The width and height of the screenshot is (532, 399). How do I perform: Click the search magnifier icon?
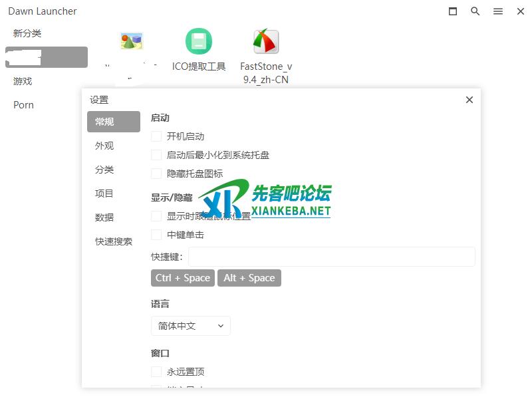[475, 11]
